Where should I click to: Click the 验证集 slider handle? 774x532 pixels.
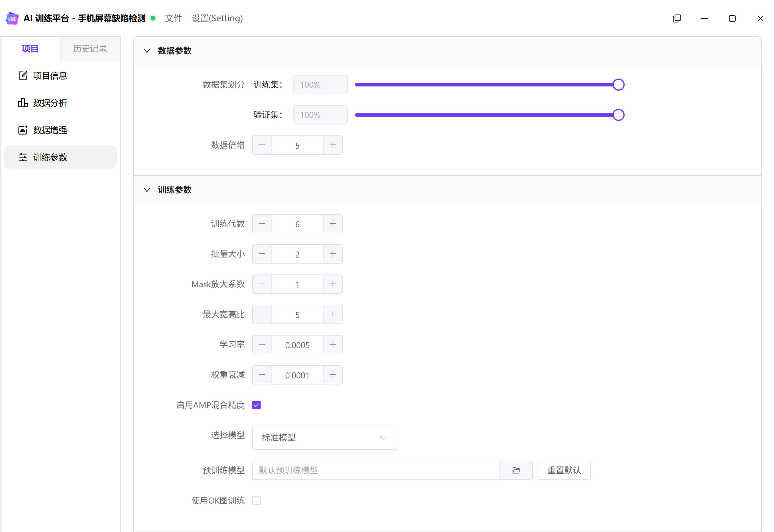[x=618, y=115]
